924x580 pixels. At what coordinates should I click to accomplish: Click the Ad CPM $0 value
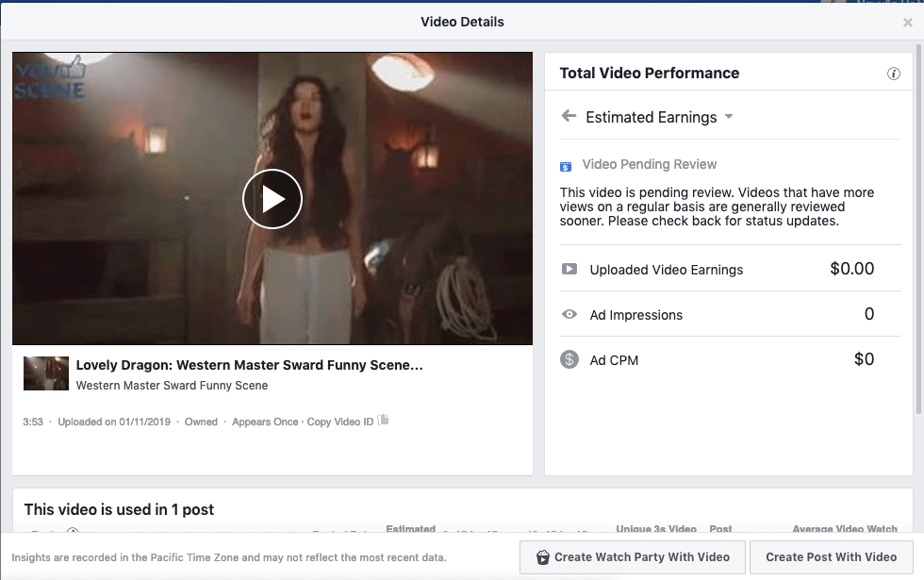tap(865, 359)
